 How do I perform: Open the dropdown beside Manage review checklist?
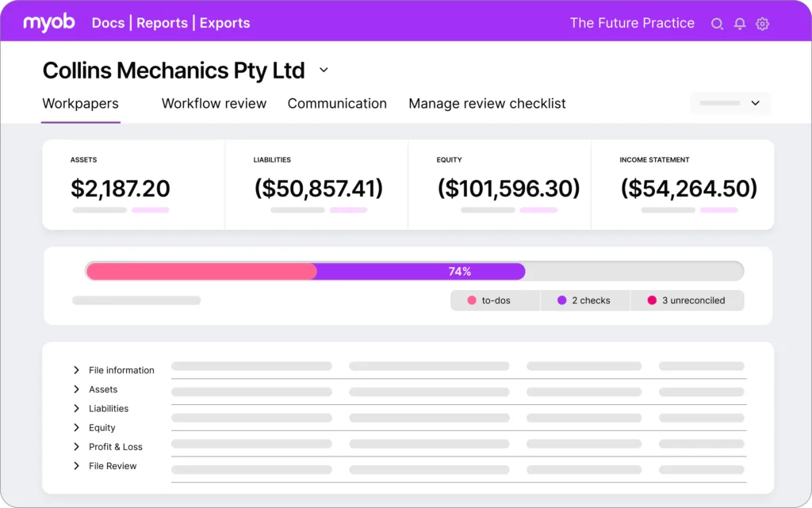730,103
